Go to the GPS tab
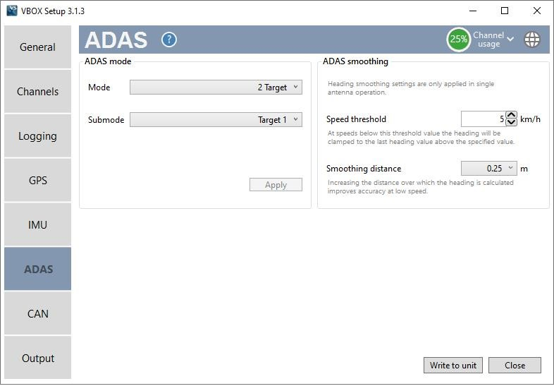The height and width of the screenshot is (385, 554). (x=37, y=180)
